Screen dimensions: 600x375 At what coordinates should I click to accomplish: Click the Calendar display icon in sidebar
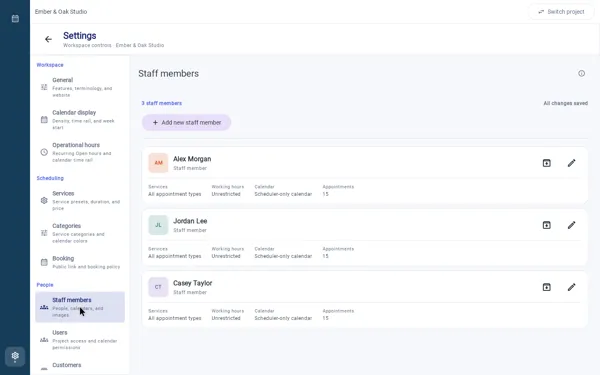click(44, 120)
